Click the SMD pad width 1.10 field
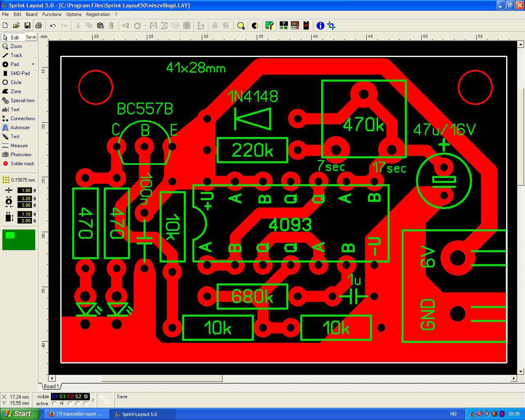 pos(25,214)
